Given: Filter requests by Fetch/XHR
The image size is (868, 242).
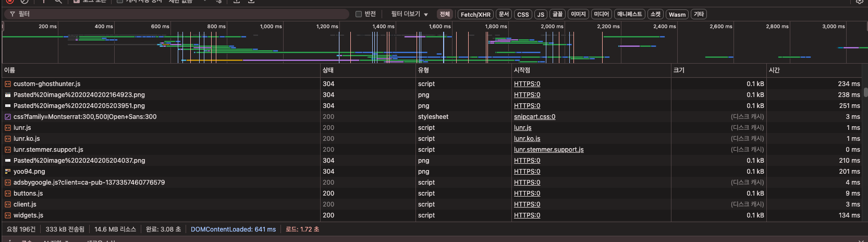Looking at the screenshot, I should pos(475,15).
